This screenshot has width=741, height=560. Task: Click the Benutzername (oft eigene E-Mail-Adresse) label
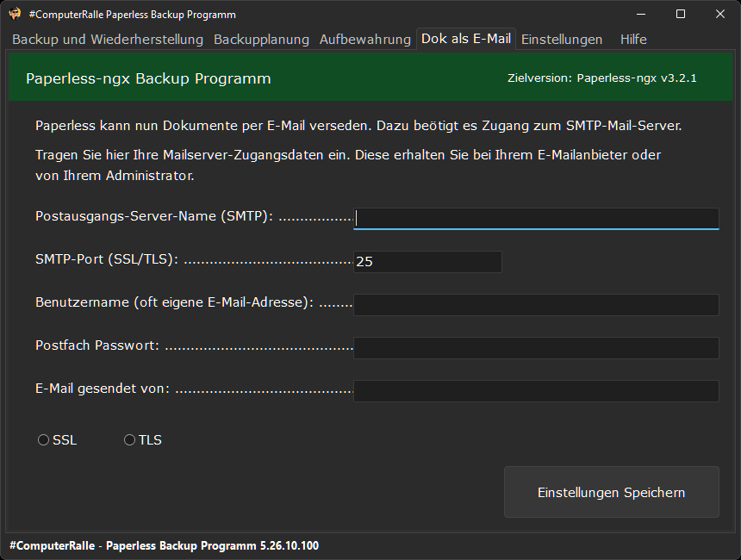[x=174, y=302]
